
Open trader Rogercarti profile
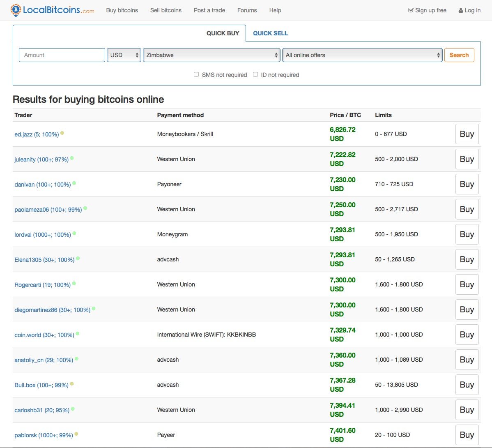(x=43, y=285)
